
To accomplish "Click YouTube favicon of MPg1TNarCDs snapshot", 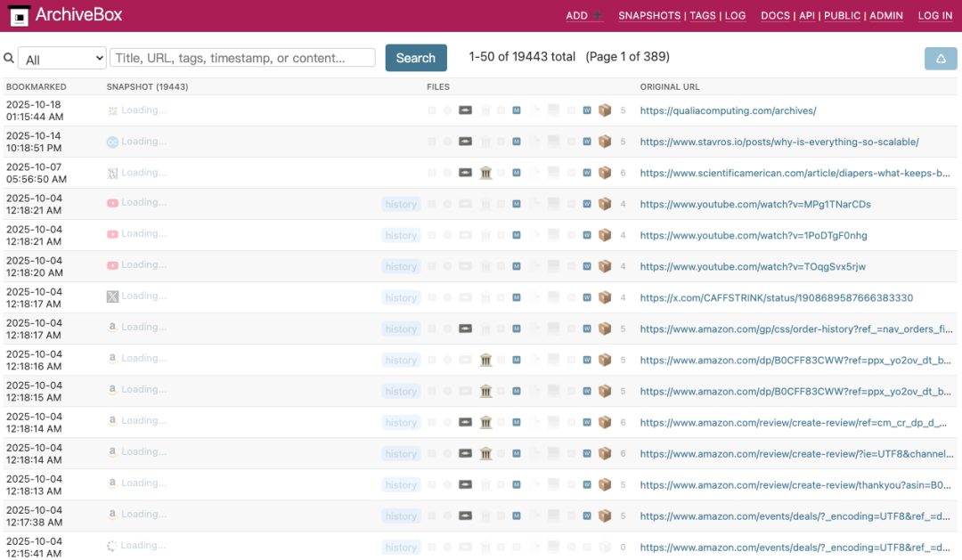I will click(112, 204).
